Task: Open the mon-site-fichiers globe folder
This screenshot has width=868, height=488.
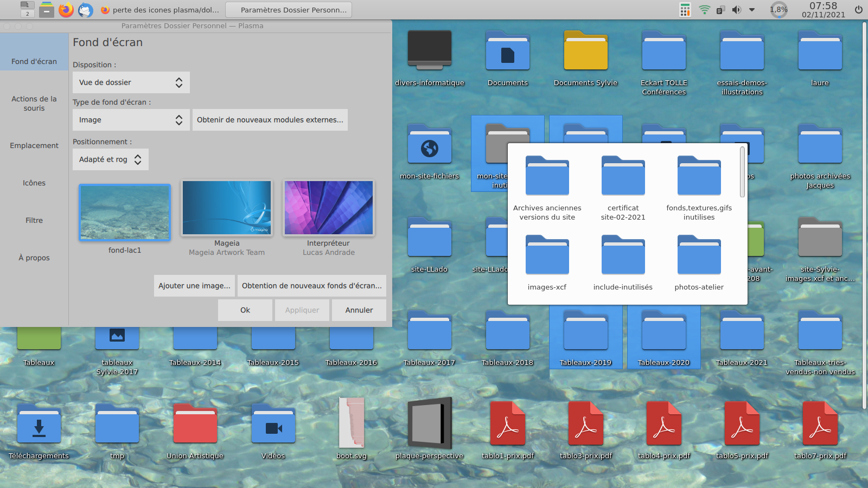Action: [430, 144]
